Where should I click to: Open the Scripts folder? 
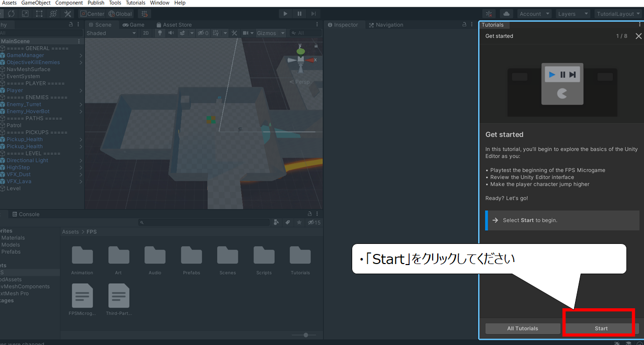264,261
